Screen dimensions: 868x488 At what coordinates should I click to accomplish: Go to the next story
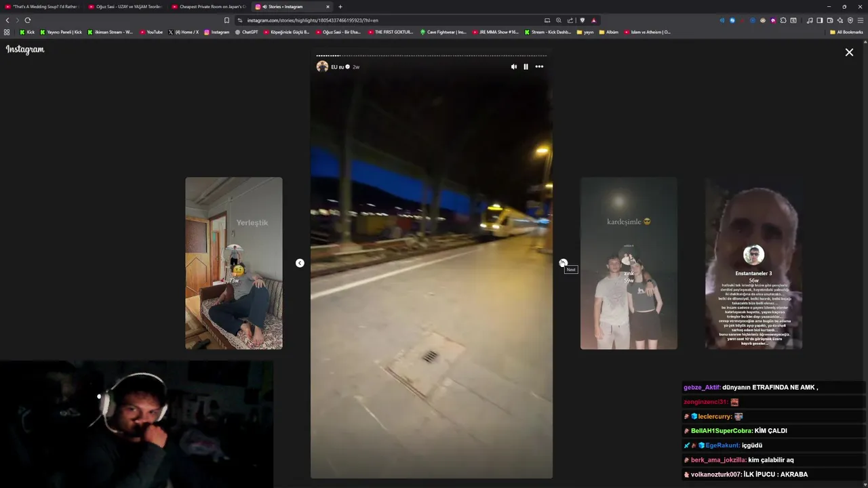pos(563,263)
